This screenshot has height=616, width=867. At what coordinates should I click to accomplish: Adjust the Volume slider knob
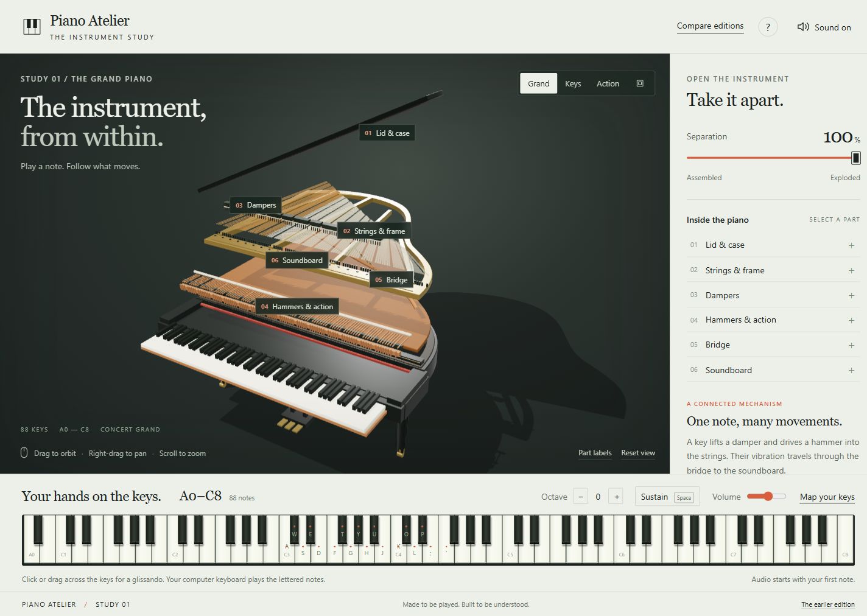pyautogui.click(x=768, y=496)
